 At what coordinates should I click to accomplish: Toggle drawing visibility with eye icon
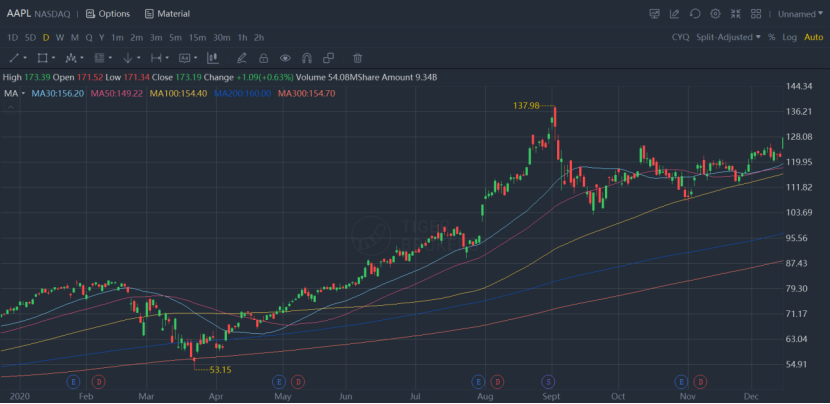tap(285, 58)
